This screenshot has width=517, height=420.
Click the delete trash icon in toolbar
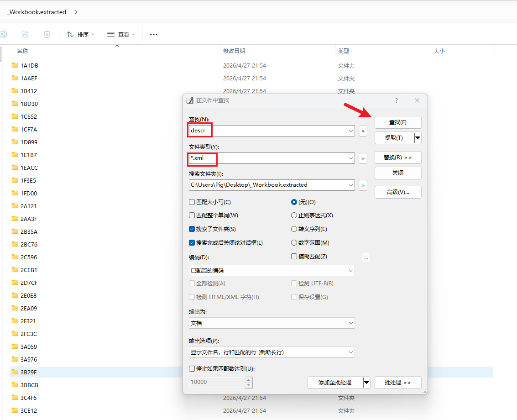(47, 34)
